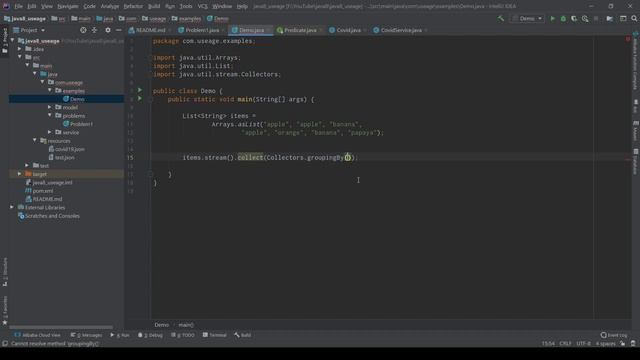This screenshot has height=360, width=640.
Task: Click the red error indicator at editor top-right
Action: click(628, 39)
